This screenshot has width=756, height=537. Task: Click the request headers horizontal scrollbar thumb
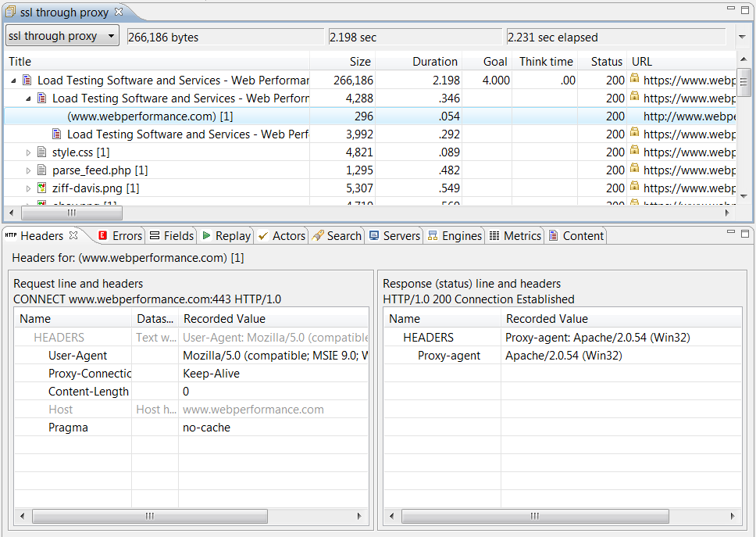click(150, 516)
